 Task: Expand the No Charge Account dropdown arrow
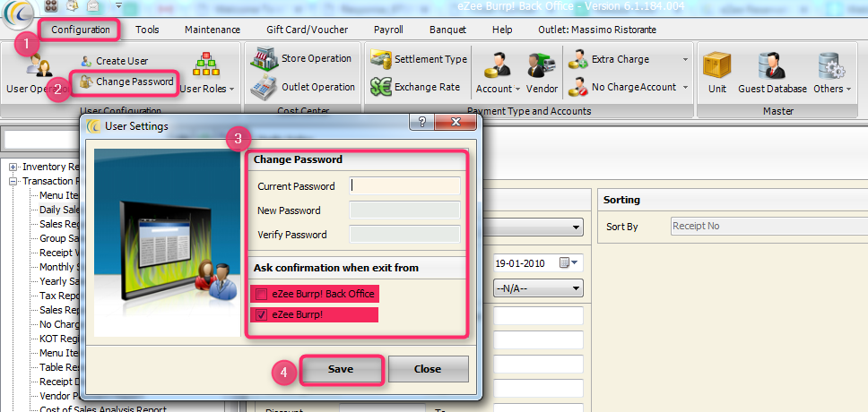(685, 88)
